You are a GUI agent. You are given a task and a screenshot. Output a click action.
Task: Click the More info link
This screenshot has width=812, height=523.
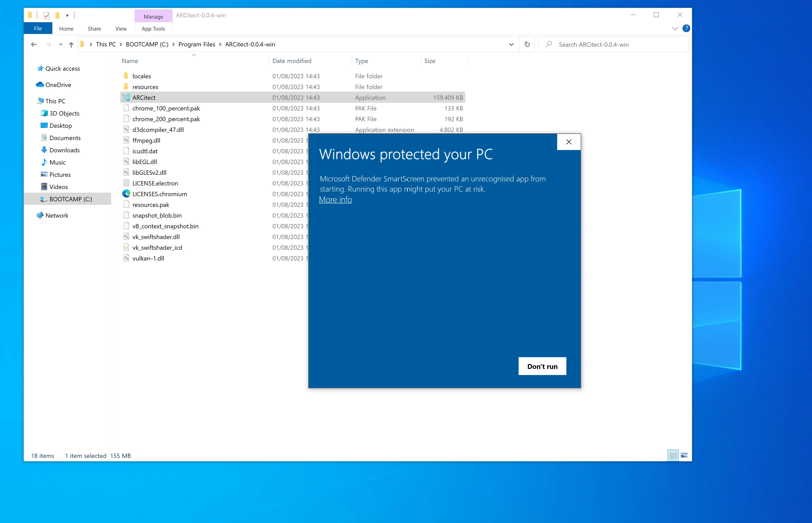point(335,200)
